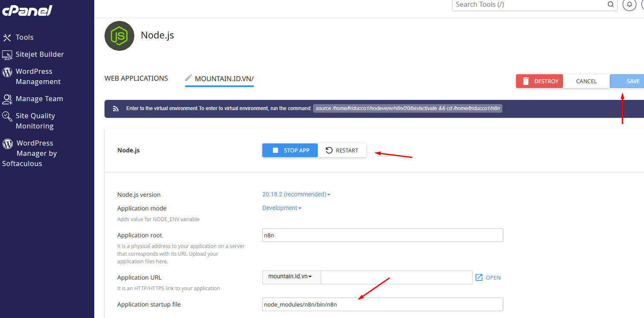Click the Application URL label

[x=139, y=277]
